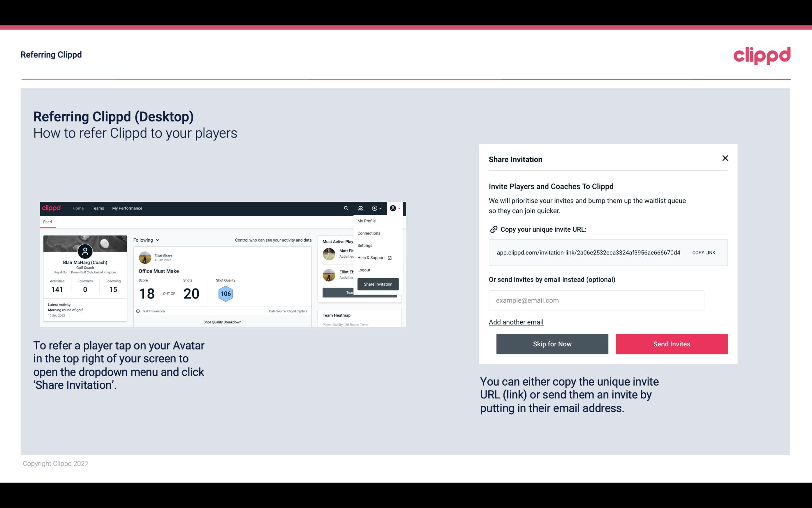Click the connections icon in the nav bar

pyautogui.click(x=360, y=208)
